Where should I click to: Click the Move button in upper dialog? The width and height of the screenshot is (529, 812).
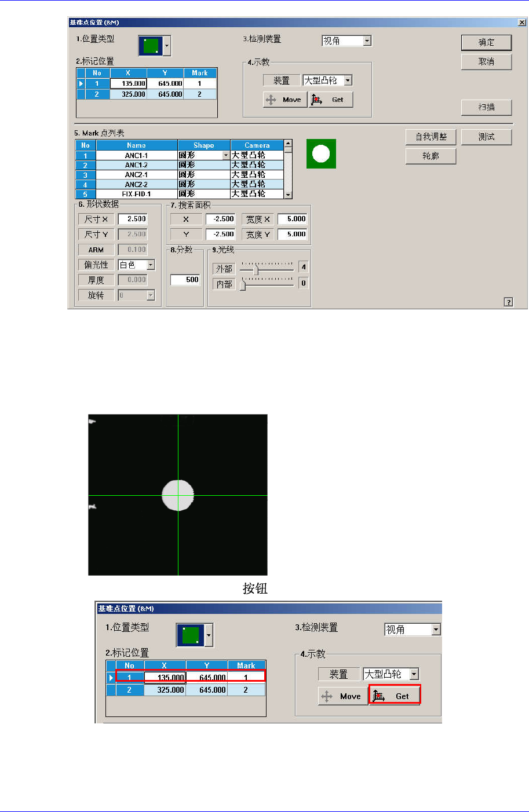point(285,100)
